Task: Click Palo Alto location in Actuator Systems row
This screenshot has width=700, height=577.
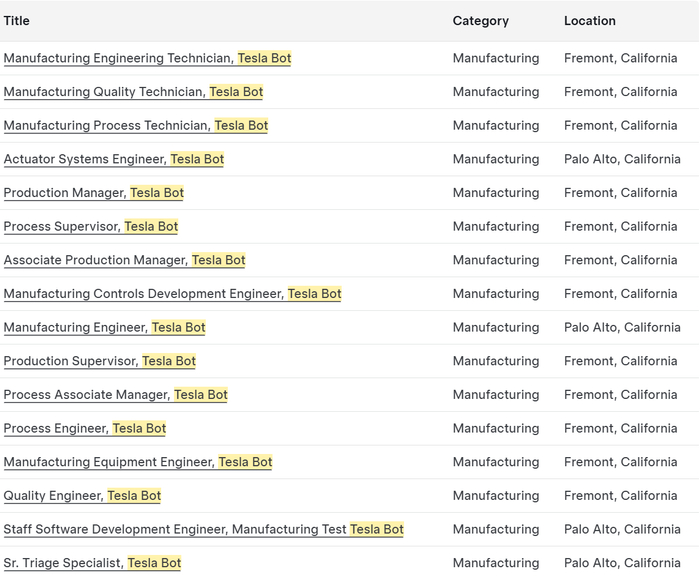Action: click(x=622, y=159)
